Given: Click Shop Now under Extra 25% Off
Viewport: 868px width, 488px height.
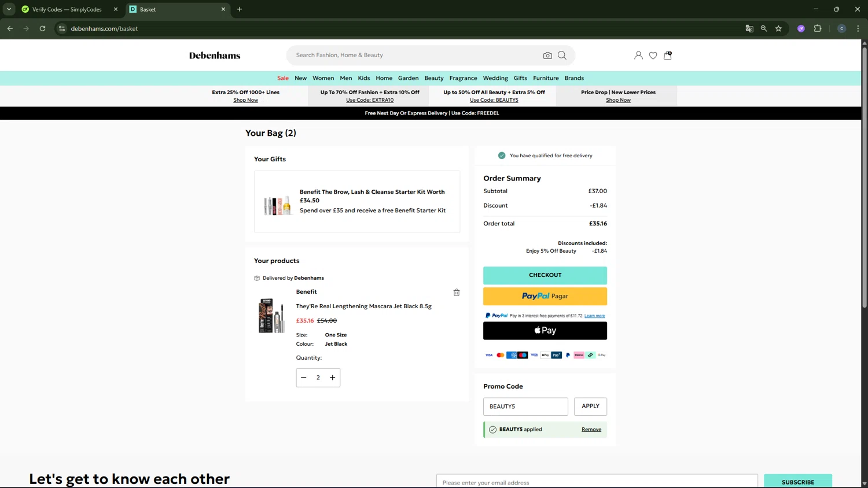Looking at the screenshot, I should pyautogui.click(x=246, y=100).
